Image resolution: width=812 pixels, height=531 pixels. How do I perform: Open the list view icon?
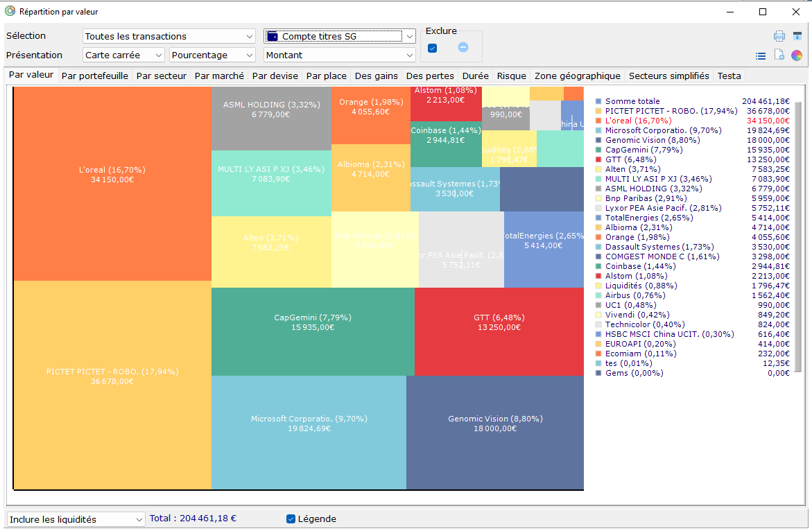coord(760,56)
